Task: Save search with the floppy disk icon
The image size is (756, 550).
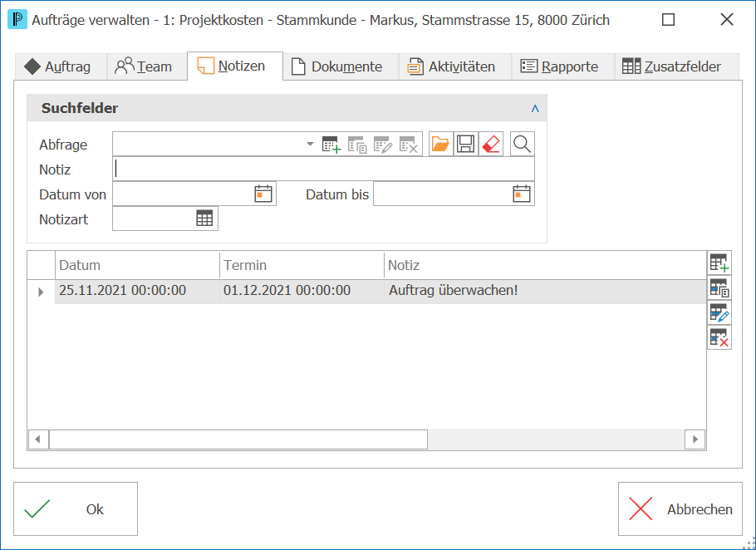Action: [x=466, y=144]
